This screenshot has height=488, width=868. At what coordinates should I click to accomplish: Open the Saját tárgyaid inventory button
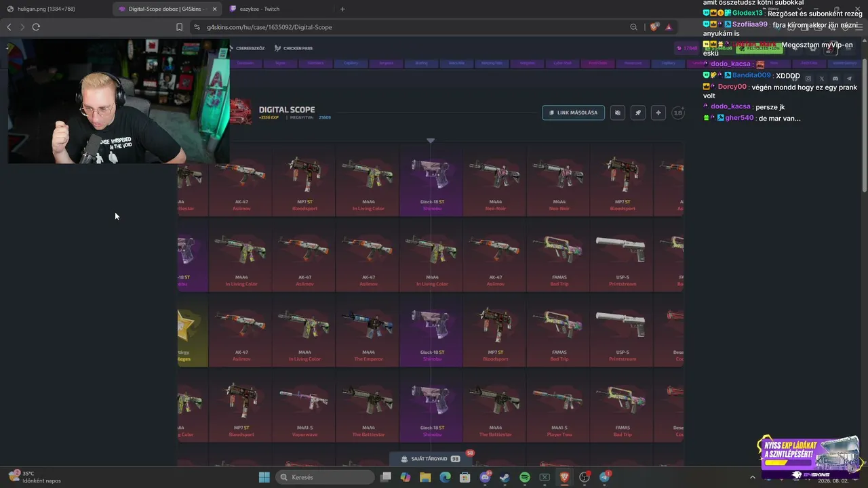point(430,459)
